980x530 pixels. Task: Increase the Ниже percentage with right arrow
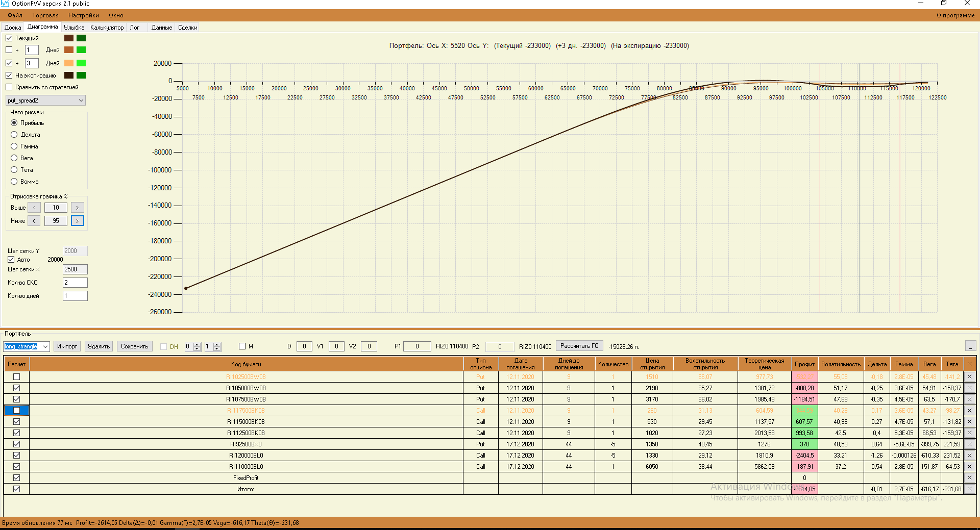(x=78, y=221)
